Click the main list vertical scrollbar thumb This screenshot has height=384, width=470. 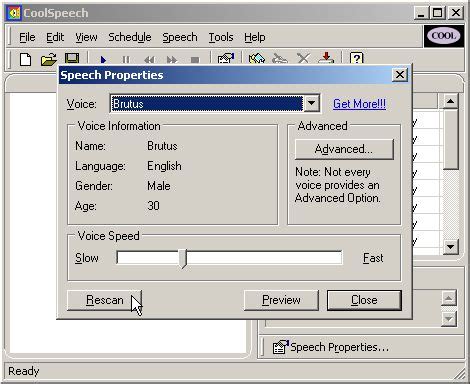pyautogui.click(x=450, y=139)
